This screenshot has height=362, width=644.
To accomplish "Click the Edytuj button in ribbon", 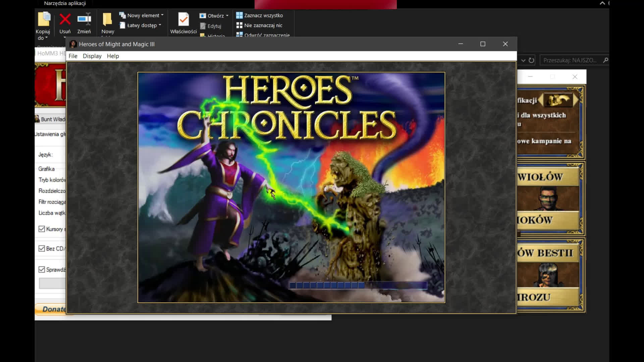I will [211, 26].
